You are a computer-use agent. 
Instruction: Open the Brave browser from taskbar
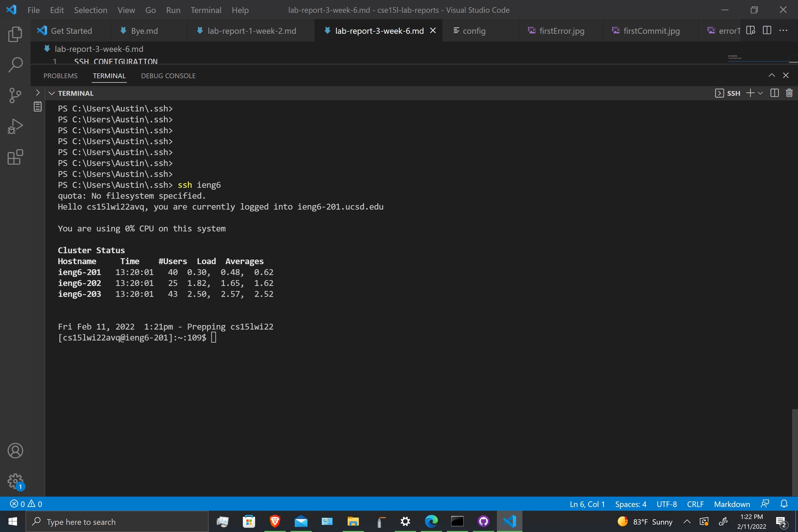point(275,521)
